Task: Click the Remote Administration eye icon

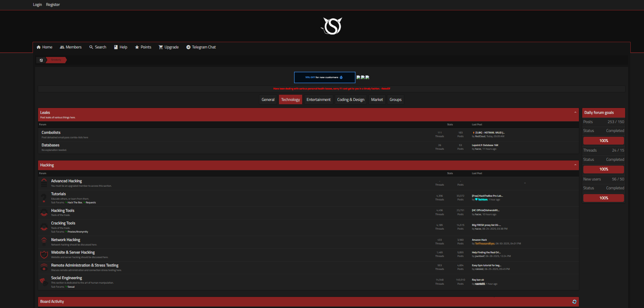Action: coord(44,267)
